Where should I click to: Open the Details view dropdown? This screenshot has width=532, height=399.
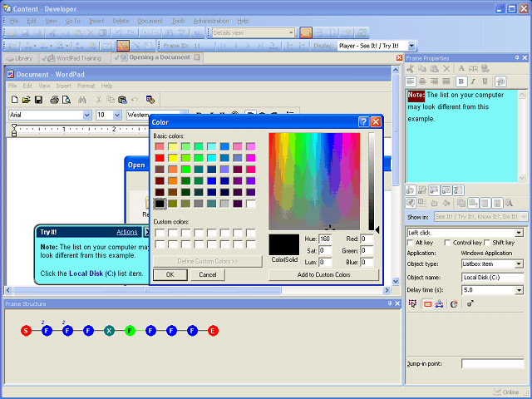point(291,32)
